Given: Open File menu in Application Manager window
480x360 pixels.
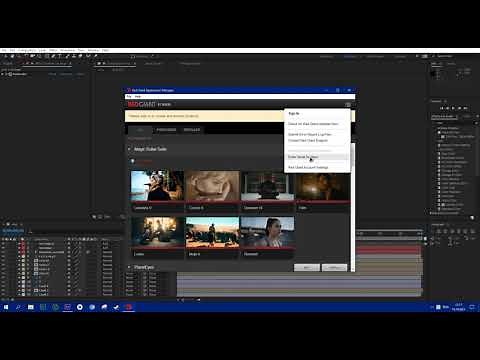Looking at the screenshot, I should [129, 96].
